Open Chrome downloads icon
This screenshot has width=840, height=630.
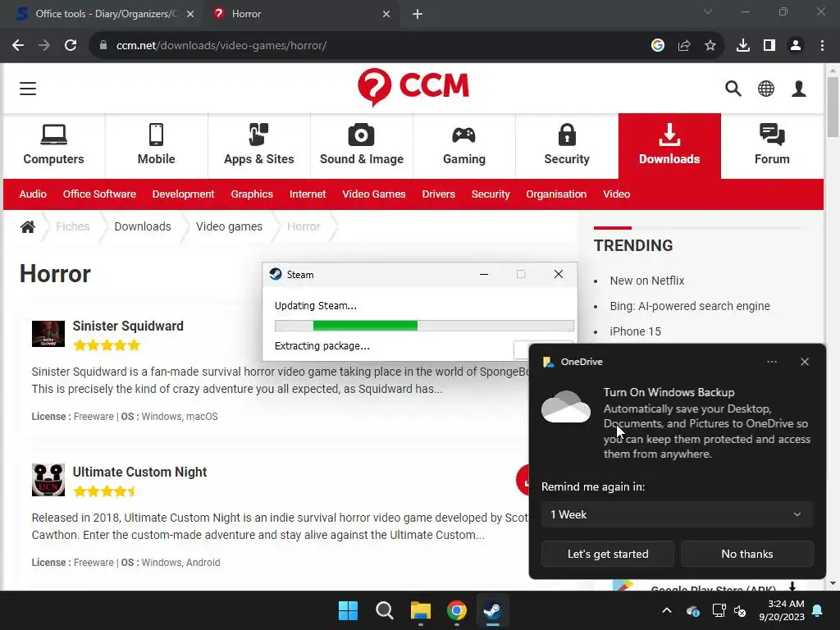[743, 46]
